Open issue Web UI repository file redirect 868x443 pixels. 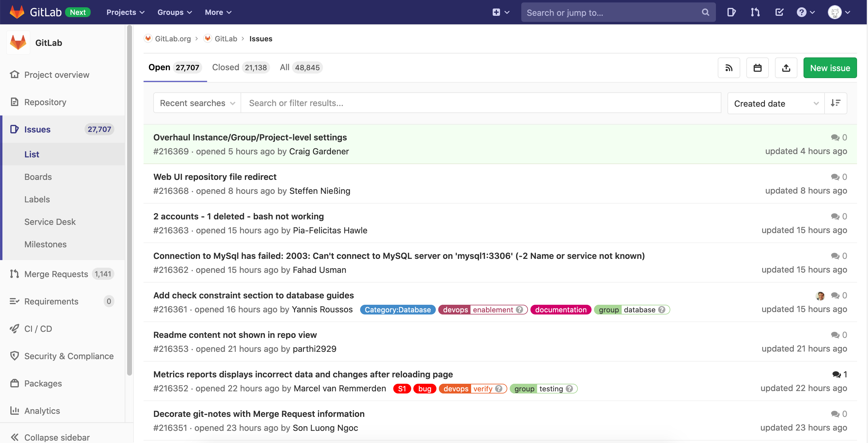(215, 177)
